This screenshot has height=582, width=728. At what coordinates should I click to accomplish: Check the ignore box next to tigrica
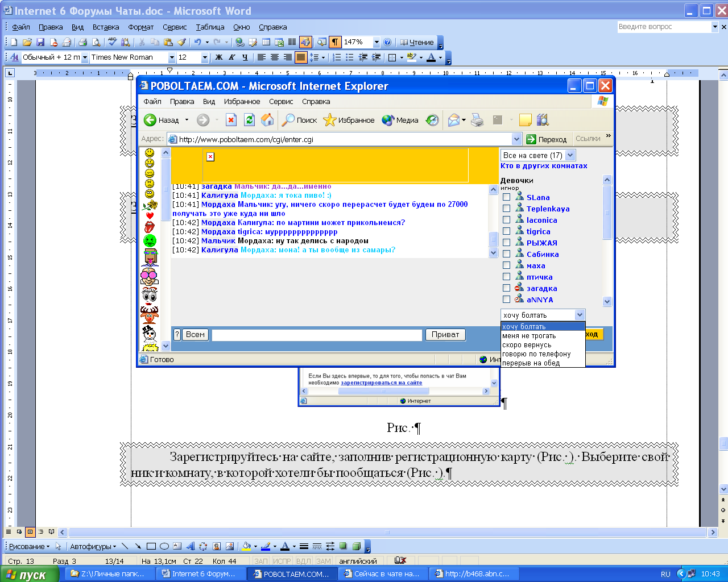(x=506, y=231)
